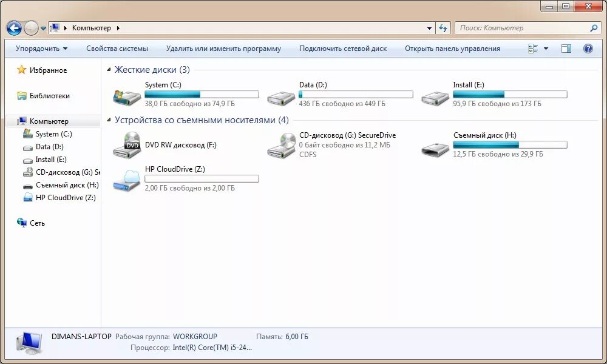Screen dimensions: 607x364
Task: Click Install (E:) usage bar
Action: pyautogui.click(x=510, y=94)
